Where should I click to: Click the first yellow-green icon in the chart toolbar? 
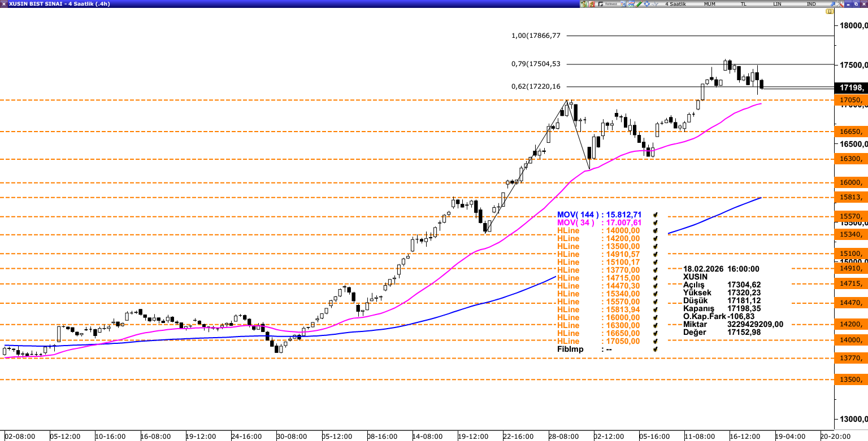pyautogui.click(x=584, y=4)
